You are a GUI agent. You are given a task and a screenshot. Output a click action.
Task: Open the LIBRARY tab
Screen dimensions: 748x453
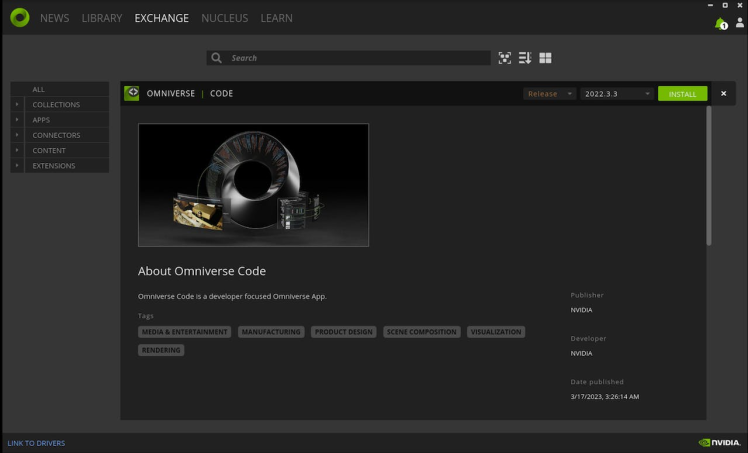pyautogui.click(x=102, y=18)
